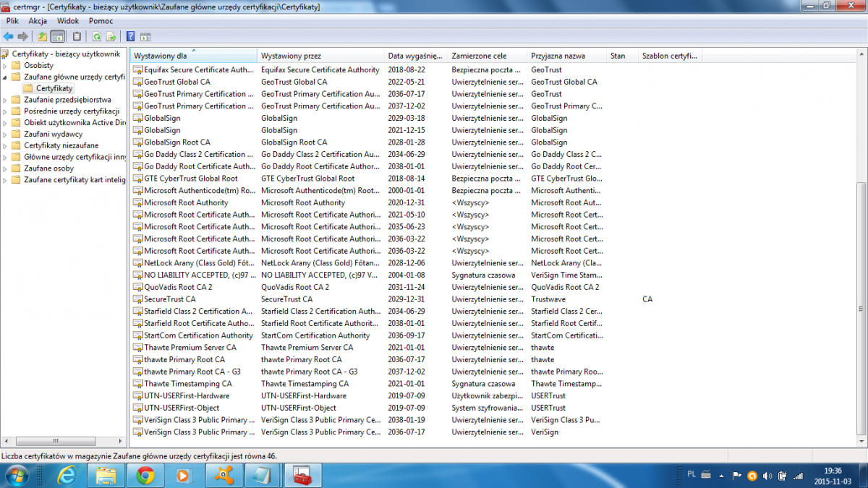Select the NetLock Arany certificate icon
868x488 pixels.
pos(137,263)
